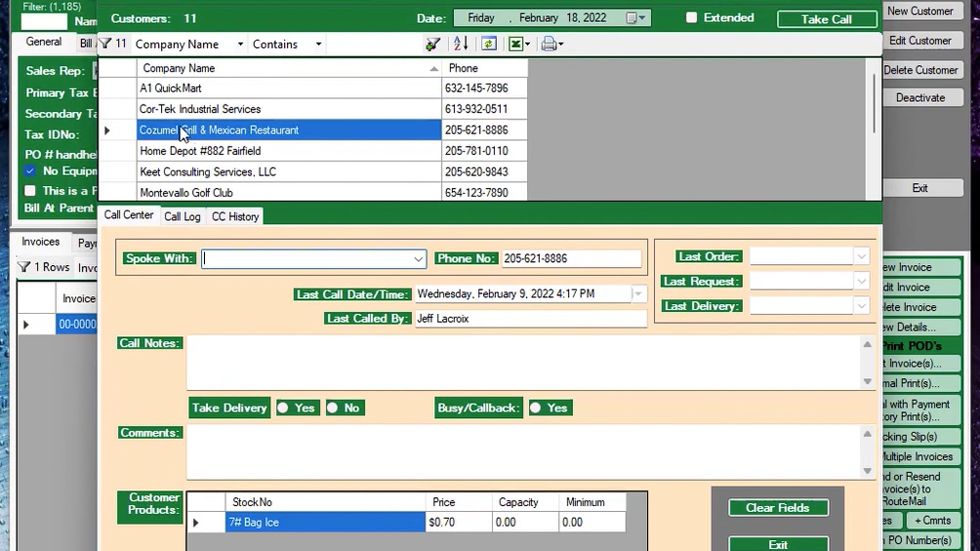980x551 pixels.
Task: Click the Company Name column sort arrow
Action: pyautogui.click(x=434, y=68)
